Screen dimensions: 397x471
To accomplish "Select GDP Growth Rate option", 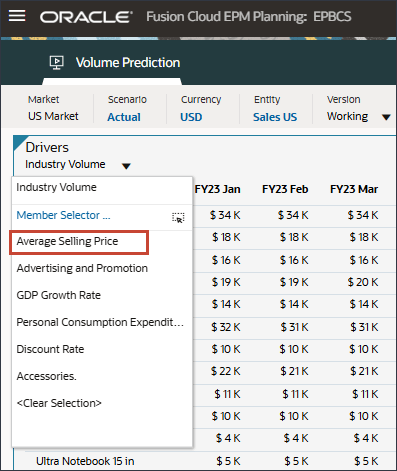I will pos(59,295).
